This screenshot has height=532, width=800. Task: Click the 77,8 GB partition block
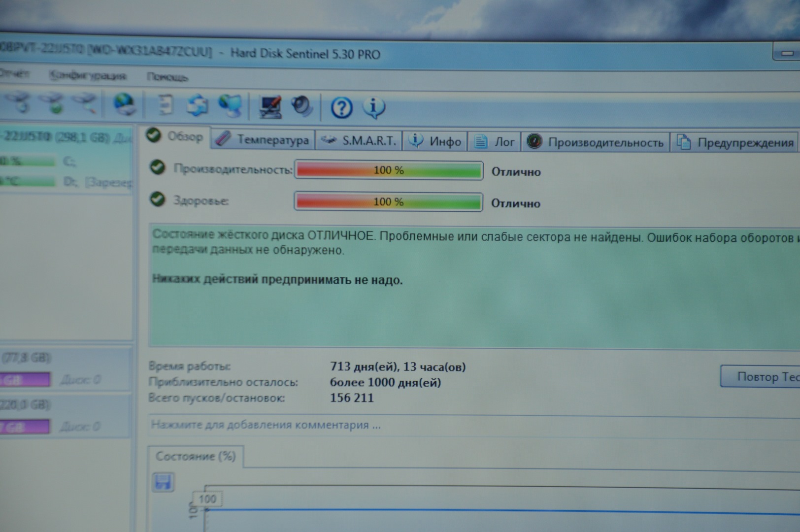[x=66, y=369]
